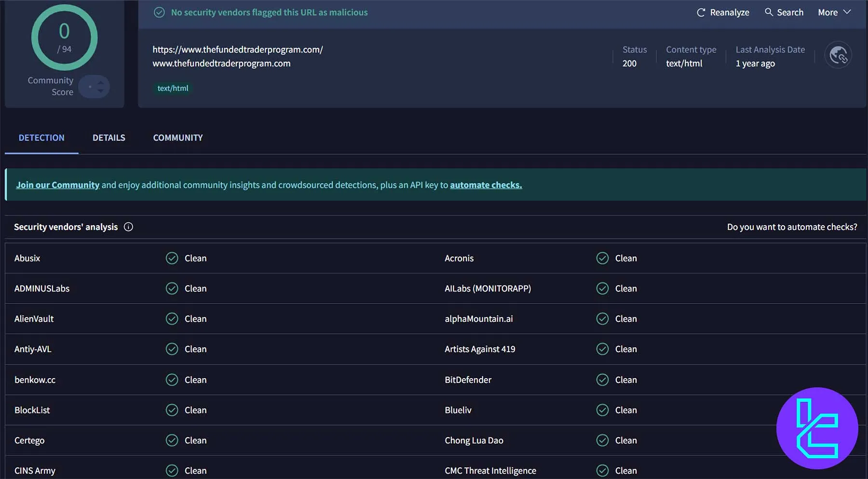Collapse the More options chevron
The image size is (868, 479).
[x=847, y=12]
